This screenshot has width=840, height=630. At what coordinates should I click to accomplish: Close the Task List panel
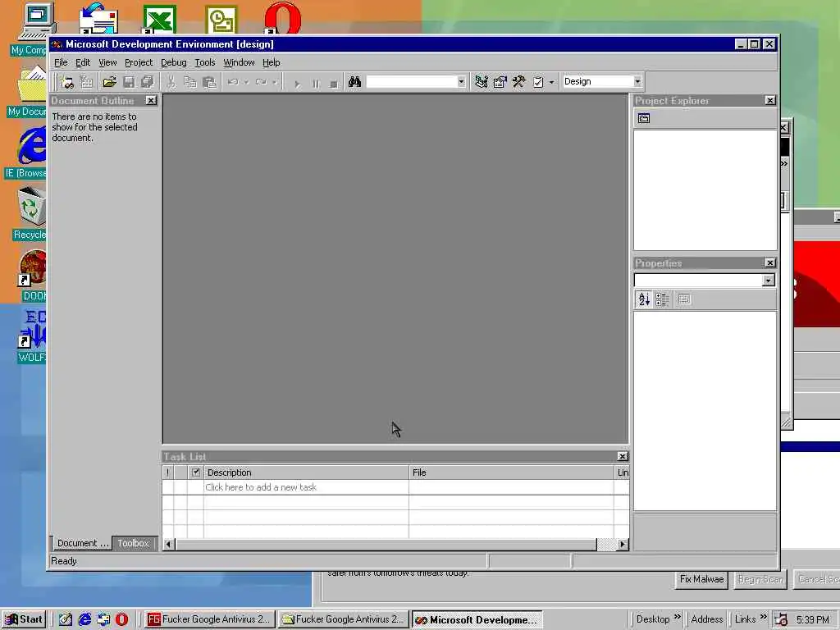tap(622, 456)
